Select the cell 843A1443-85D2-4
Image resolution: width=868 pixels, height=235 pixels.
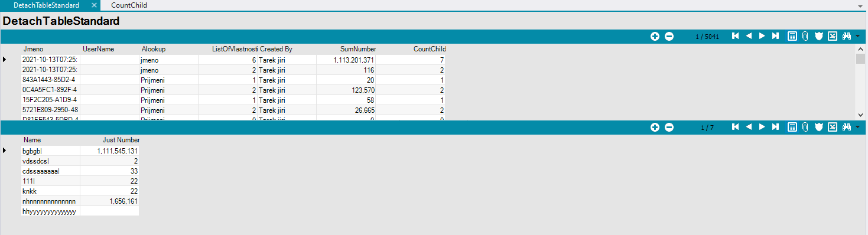[x=50, y=80]
